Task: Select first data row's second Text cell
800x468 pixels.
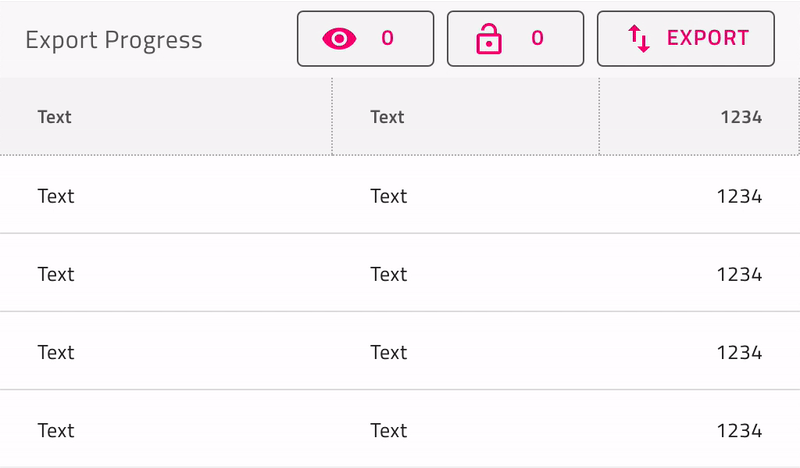Action: [388, 196]
